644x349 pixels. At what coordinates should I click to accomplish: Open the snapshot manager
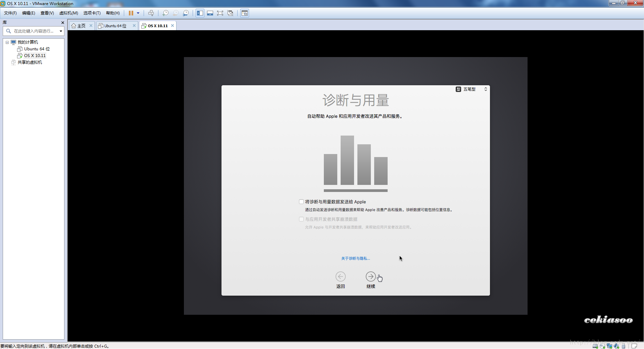coord(186,13)
